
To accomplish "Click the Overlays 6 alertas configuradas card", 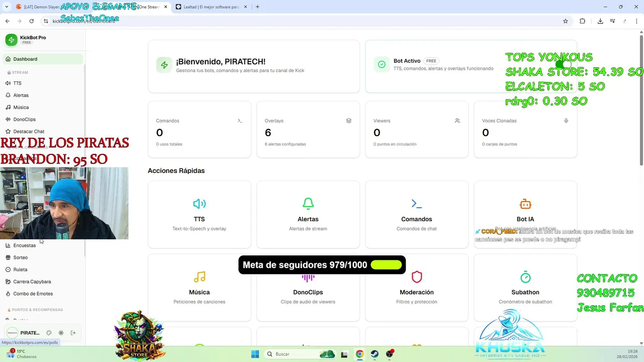I will click(308, 130).
